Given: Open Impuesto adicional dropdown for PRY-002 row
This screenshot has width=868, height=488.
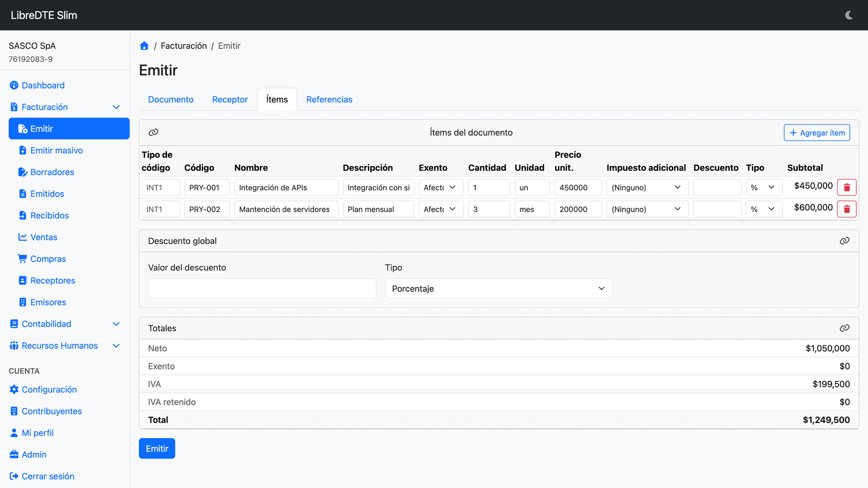Looking at the screenshot, I should point(648,209).
